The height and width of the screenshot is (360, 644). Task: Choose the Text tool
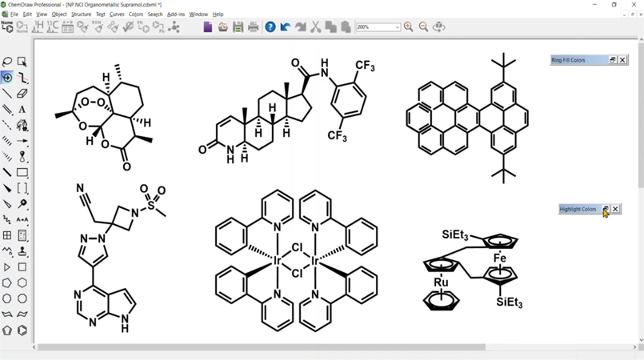pyautogui.click(x=22, y=109)
